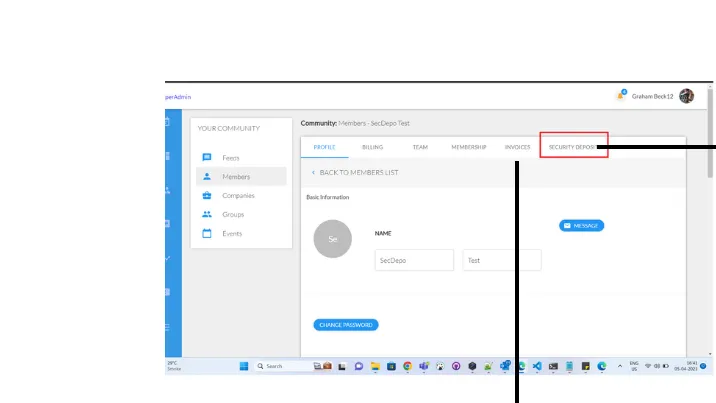The height and width of the screenshot is (403, 716).
Task: Switch to the Membership tab
Action: pyautogui.click(x=469, y=147)
